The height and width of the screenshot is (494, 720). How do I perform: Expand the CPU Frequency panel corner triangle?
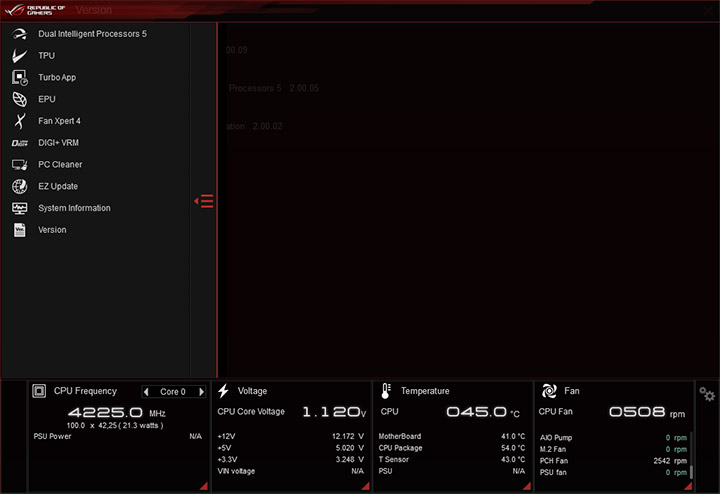tap(204, 486)
